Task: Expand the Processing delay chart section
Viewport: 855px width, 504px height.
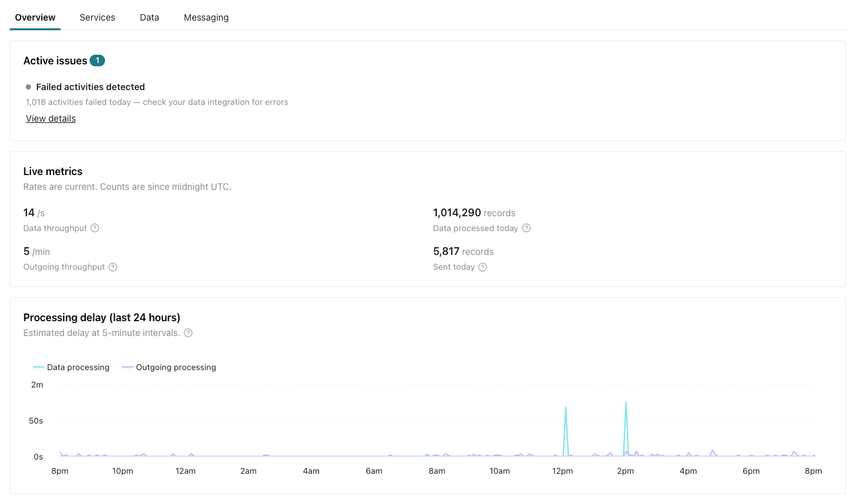Action: click(102, 317)
